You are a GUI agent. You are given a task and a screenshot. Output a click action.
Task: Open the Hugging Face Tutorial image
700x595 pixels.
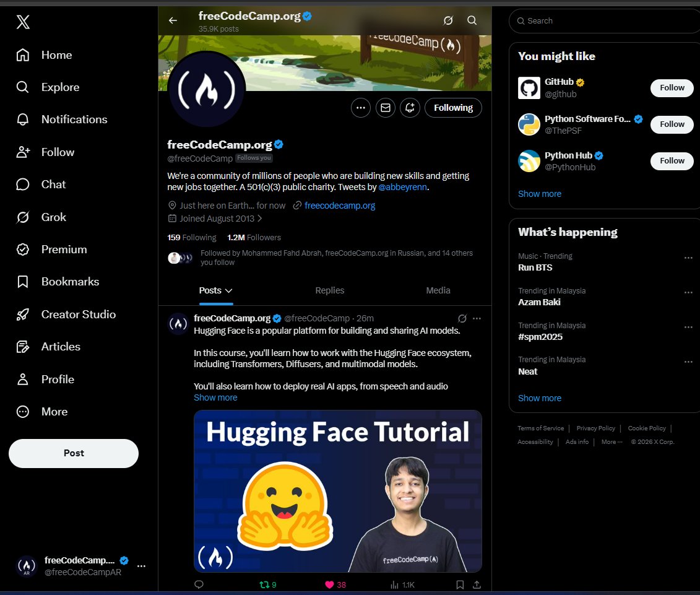[337, 491]
